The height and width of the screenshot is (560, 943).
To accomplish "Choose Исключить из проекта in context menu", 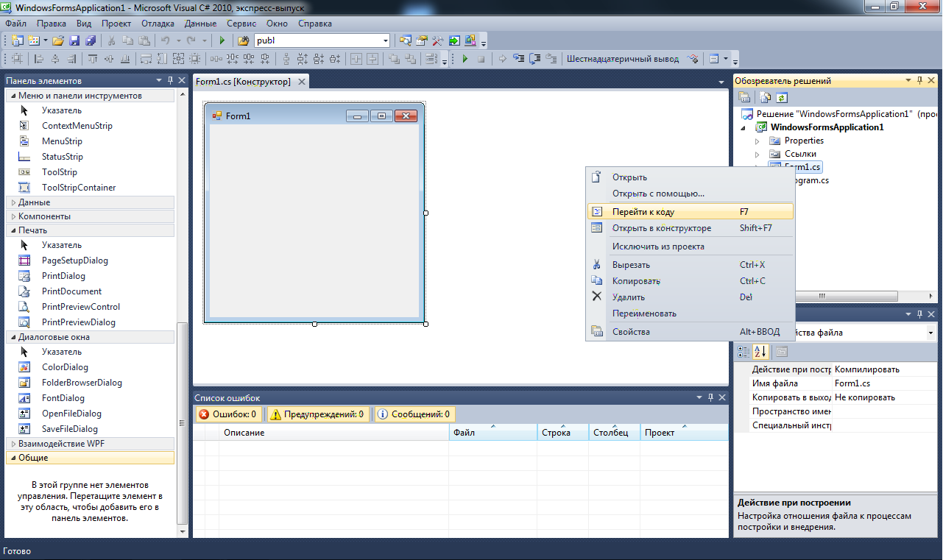I will (x=691, y=247).
